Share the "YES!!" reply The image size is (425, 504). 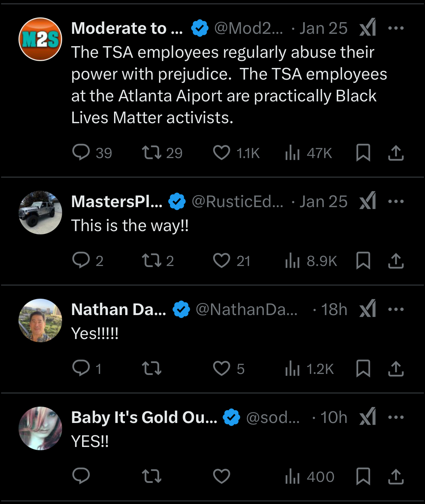(x=396, y=476)
